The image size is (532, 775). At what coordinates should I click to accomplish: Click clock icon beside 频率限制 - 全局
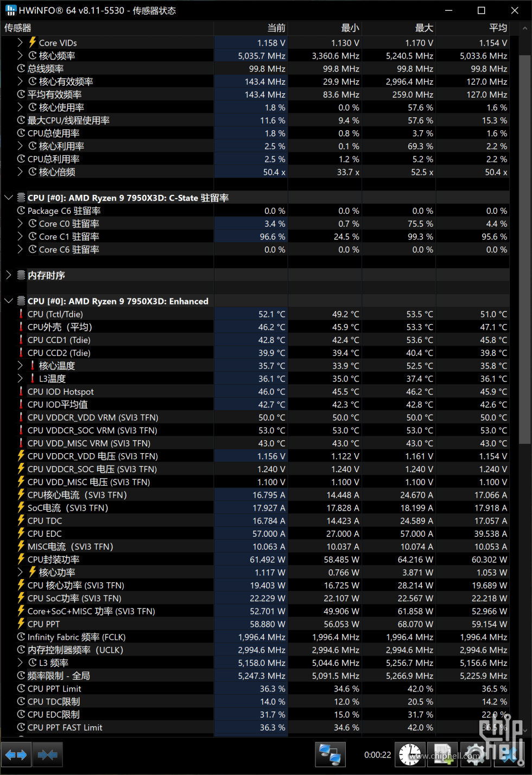coord(21,676)
